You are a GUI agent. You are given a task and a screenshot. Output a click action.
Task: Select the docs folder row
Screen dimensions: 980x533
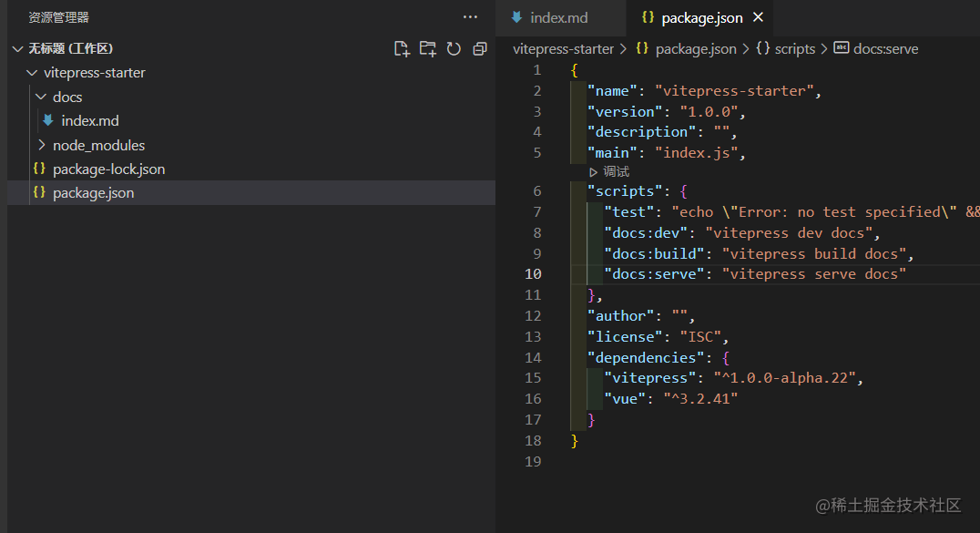pyautogui.click(x=251, y=97)
